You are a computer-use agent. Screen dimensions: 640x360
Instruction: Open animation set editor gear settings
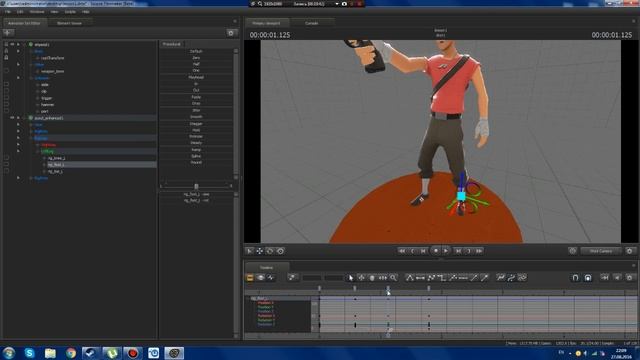[231, 33]
